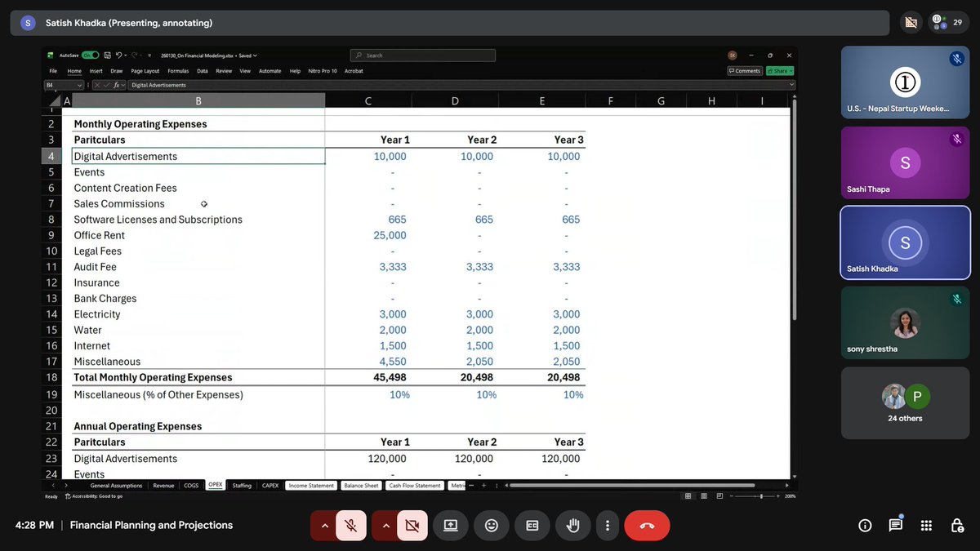Image resolution: width=980 pixels, height=551 pixels.
Task: Open the Balance Sheet tab
Action: click(x=361, y=486)
